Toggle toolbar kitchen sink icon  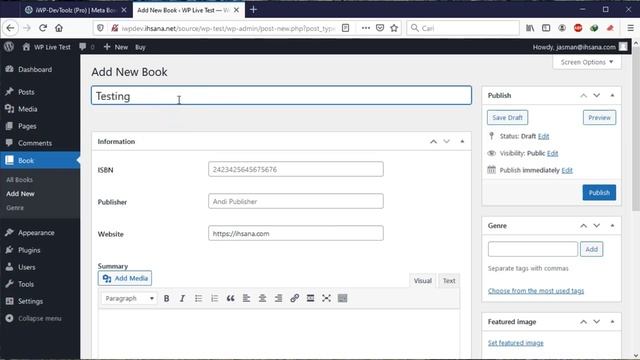point(342,298)
